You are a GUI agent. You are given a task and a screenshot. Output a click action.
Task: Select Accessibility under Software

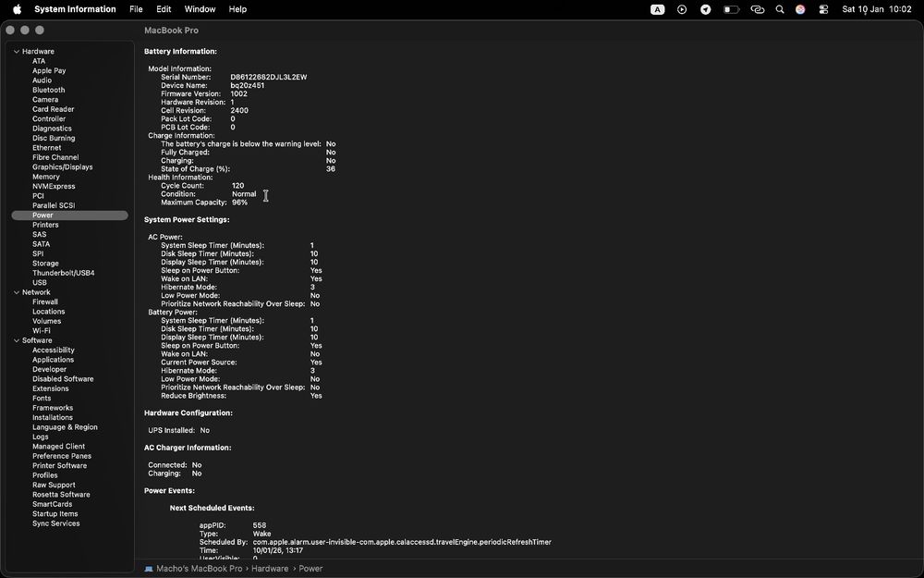(x=53, y=350)
